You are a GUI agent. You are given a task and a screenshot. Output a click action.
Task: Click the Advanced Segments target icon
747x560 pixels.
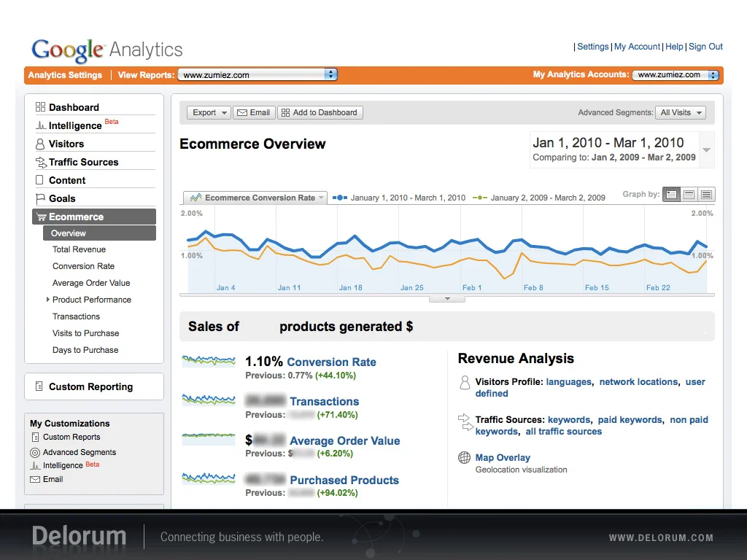coord(35,452)
